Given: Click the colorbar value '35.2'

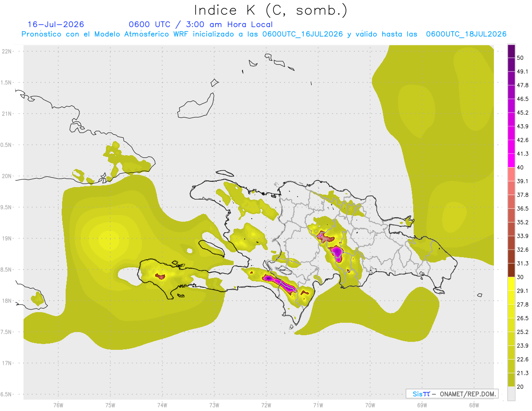Looking at the screenshot, I should point(523,222).
